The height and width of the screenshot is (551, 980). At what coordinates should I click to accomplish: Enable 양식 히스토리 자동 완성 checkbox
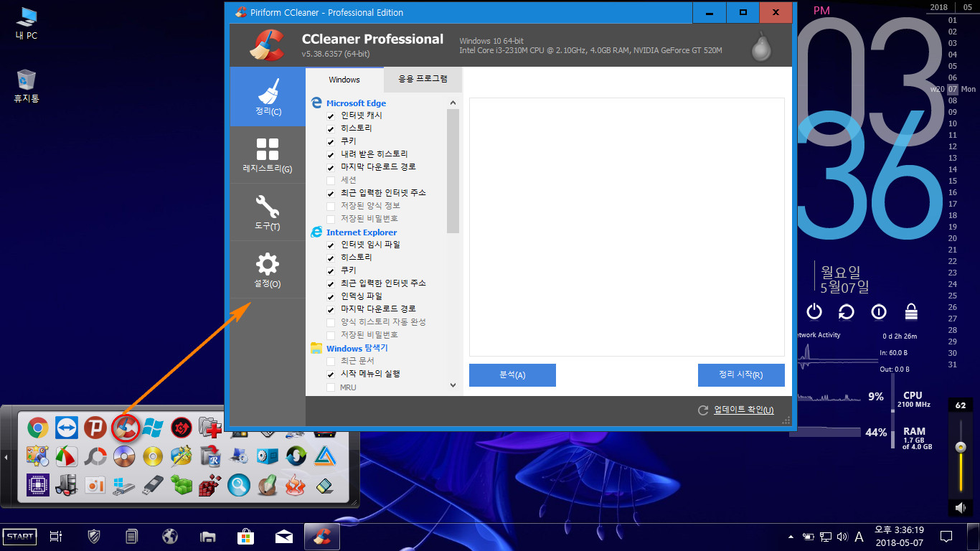click(x=331, y=322)
